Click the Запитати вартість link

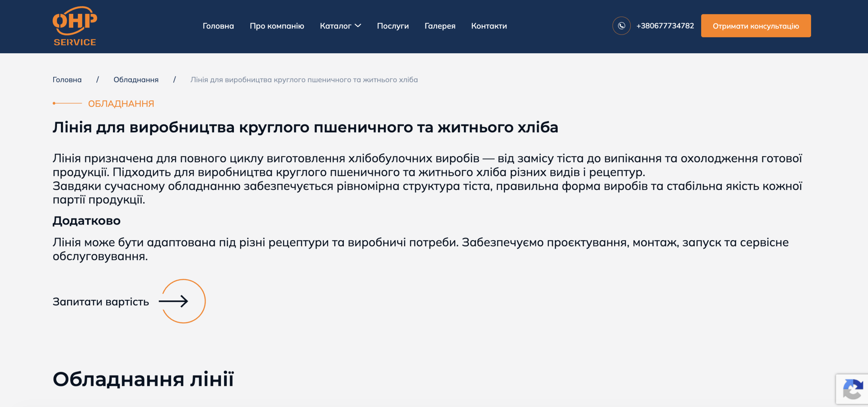101,302
